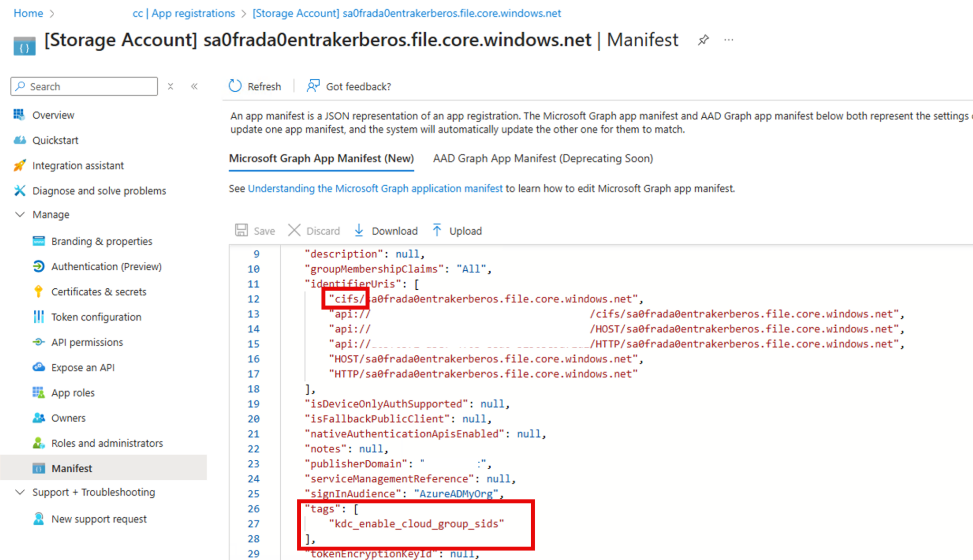973x560 pixels.
Task: Click the Manifest sidebar icon
Action: (38, 468)
